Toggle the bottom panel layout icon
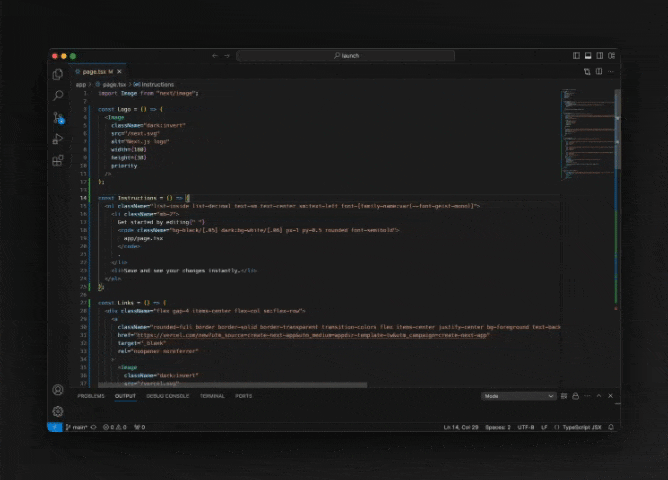The image size is (668, 480). [588, 56]
